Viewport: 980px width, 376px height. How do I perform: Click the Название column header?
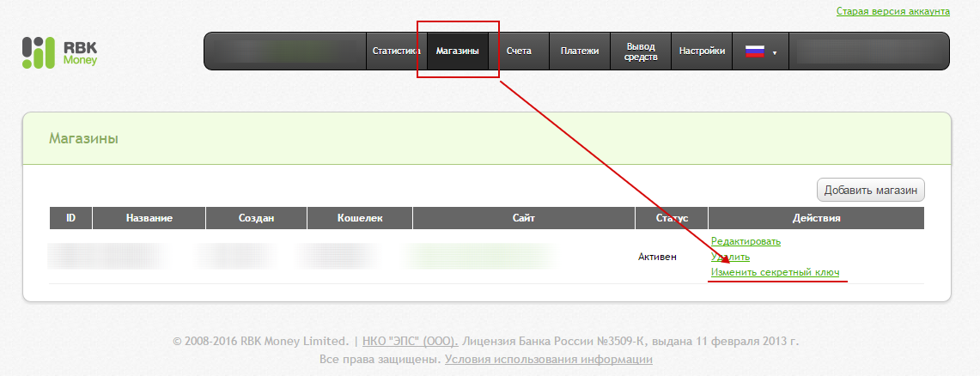149,218
